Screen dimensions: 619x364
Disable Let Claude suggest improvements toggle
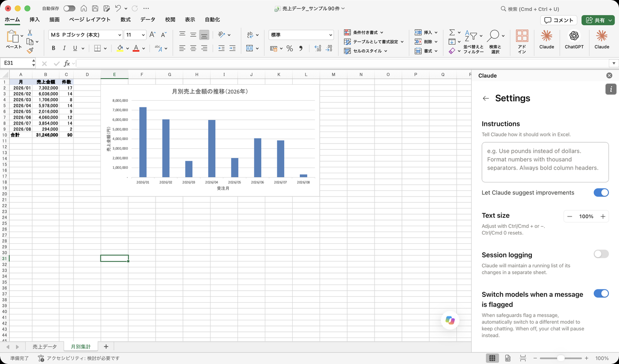pyautogui.click(x=601, y=193)
